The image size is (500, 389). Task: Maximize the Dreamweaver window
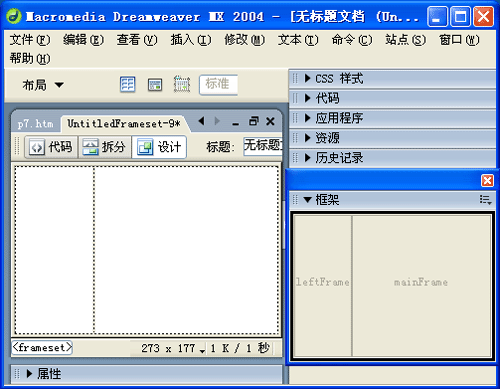coord(460,16)
